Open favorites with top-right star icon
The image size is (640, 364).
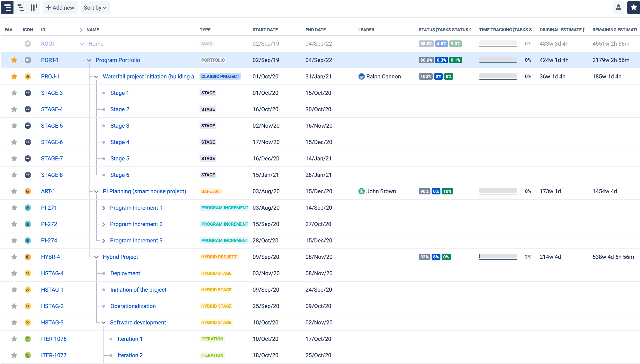(633, 8)
